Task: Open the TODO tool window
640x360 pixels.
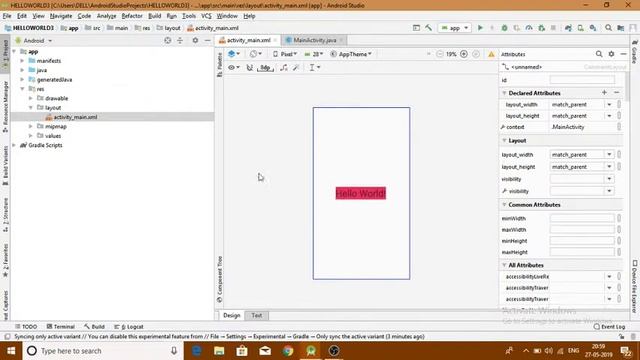Action: [26, 327]
